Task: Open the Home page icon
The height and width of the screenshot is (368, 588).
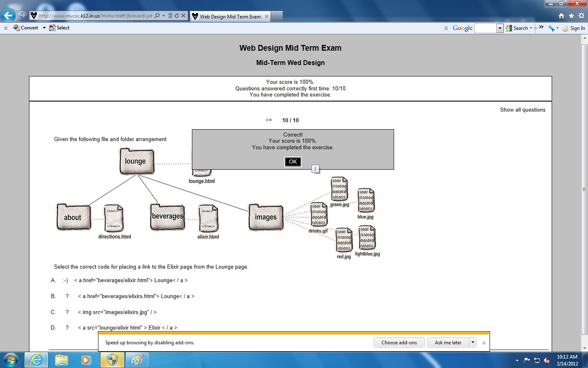Action: (x=561, y=16)
